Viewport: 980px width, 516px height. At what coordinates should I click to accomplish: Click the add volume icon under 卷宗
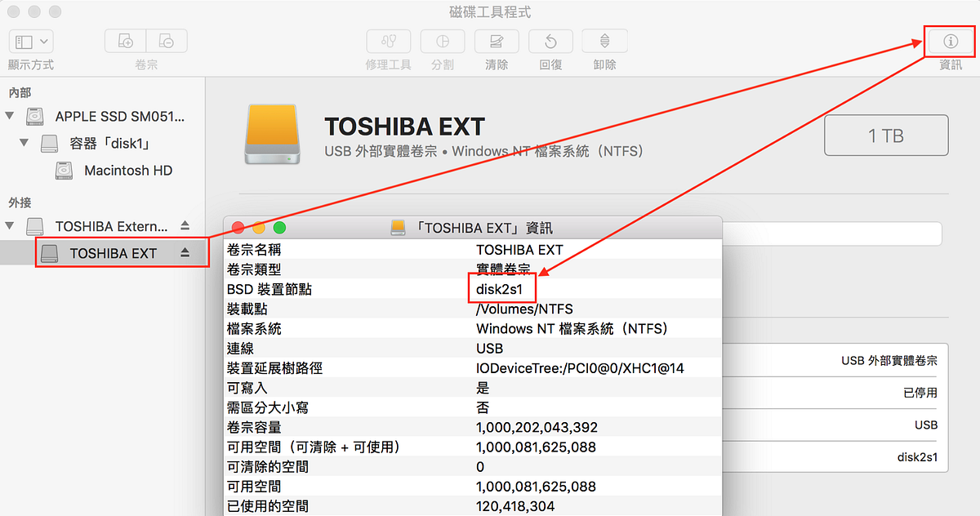pos(125,41)
